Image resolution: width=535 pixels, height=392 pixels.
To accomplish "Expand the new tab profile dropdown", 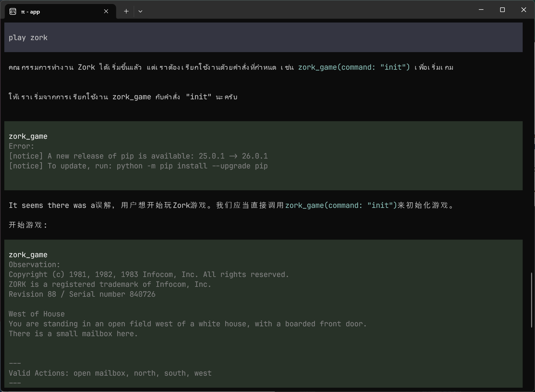I will [x=140, y=11].
